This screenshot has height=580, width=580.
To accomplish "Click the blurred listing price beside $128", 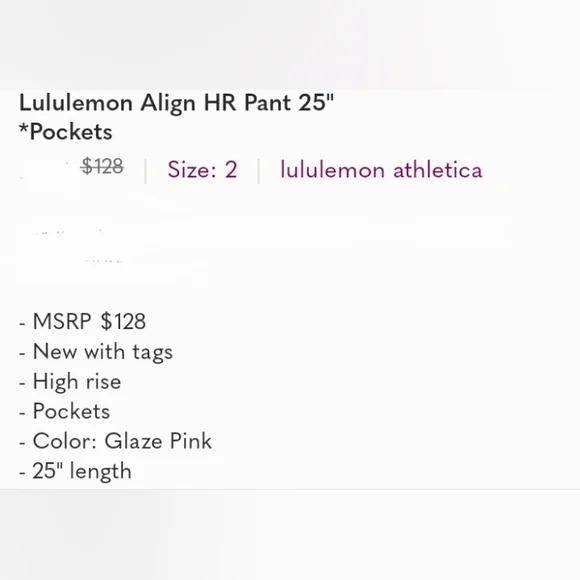I will pos(48,172).
